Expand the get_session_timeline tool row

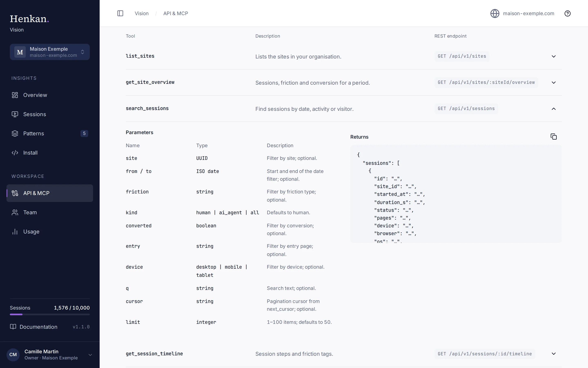pos(553,354)
